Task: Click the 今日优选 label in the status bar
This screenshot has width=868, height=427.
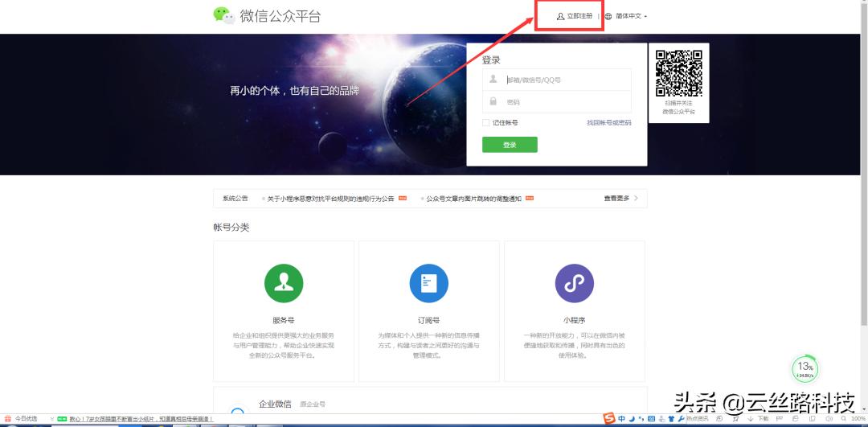Action: 26,419
